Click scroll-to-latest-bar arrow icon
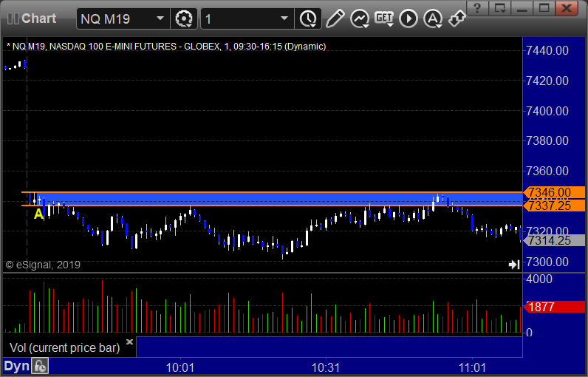Viewport: 588px width, 377px height. point(514,265)
